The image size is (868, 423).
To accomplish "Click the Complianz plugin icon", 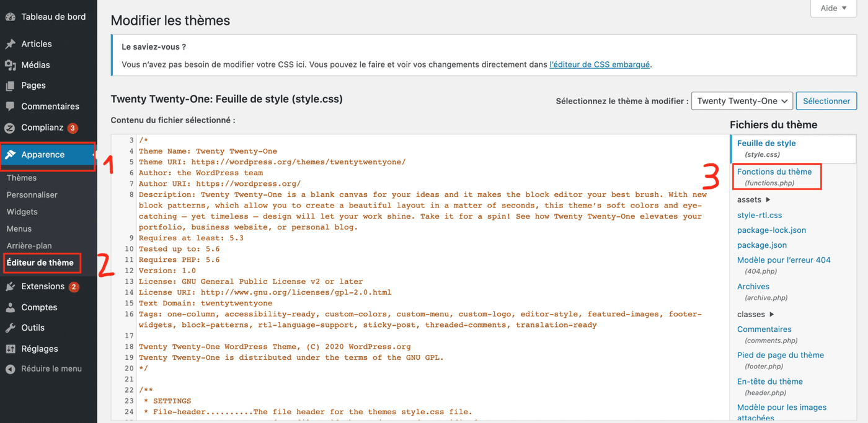I will [11, 128].
